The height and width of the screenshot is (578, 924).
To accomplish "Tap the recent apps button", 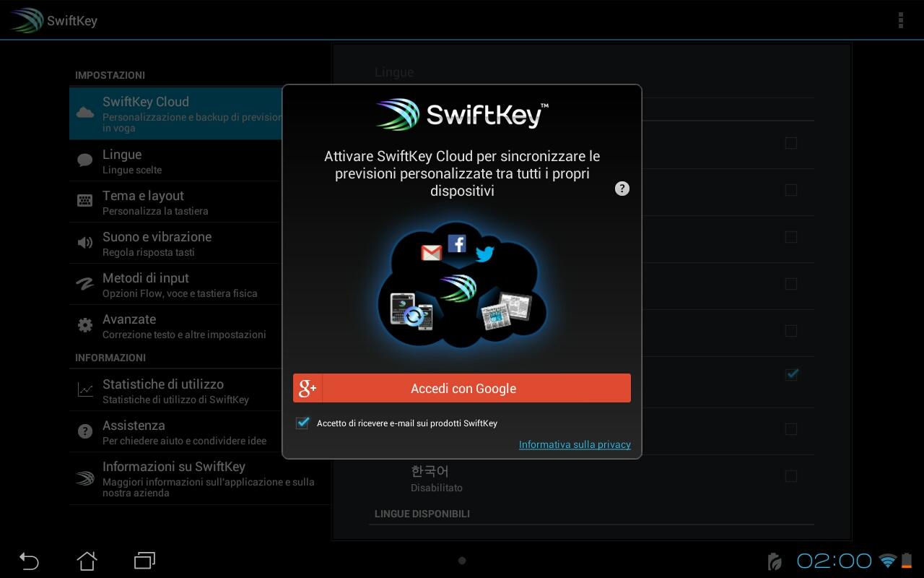I will click(x=144, y=561).
